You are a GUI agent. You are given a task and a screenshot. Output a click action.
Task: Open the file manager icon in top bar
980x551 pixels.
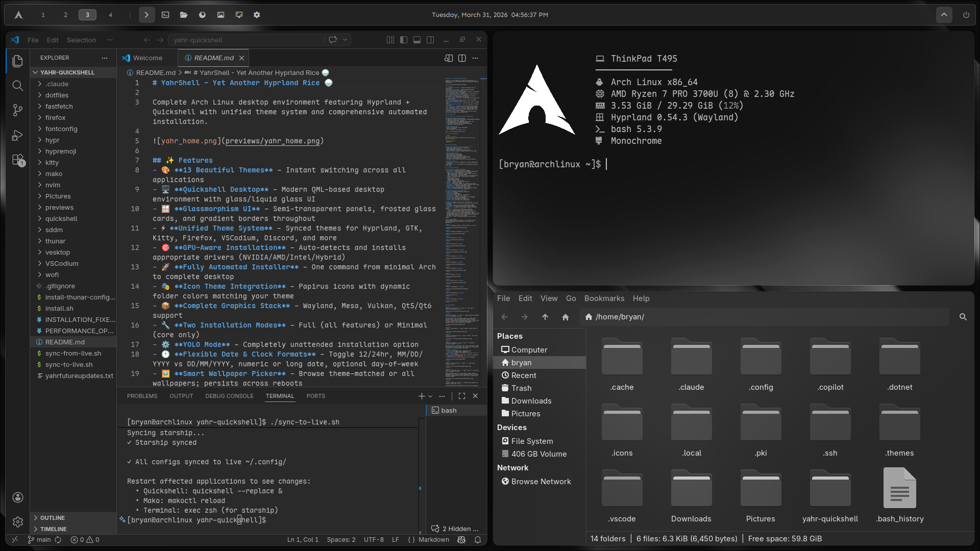(x=184, y=15)
